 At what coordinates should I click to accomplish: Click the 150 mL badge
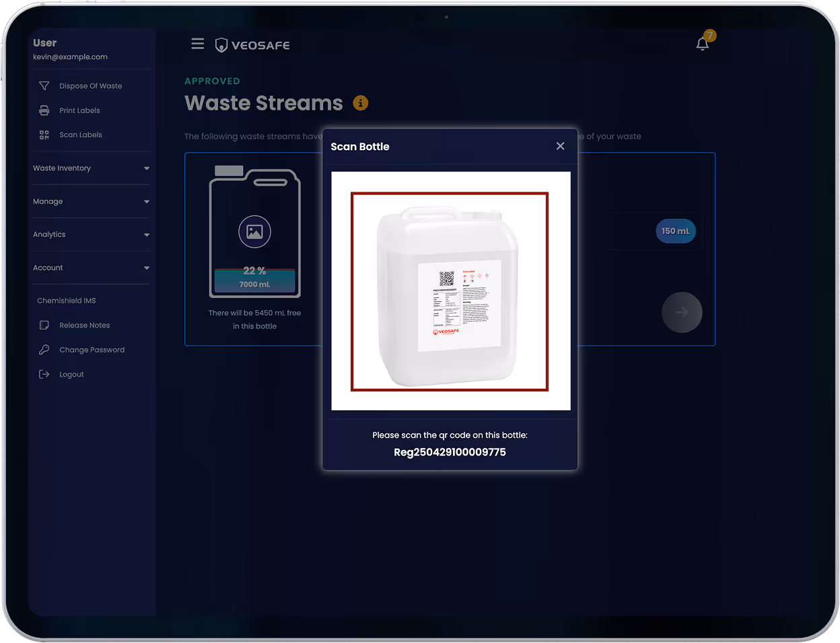pyautogui.click(x=676, y=231)
